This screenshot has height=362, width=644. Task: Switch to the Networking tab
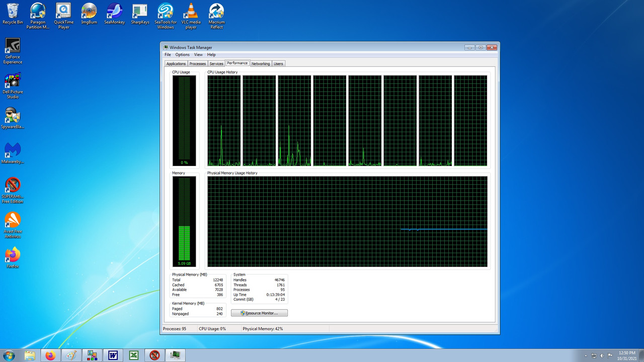261,64
